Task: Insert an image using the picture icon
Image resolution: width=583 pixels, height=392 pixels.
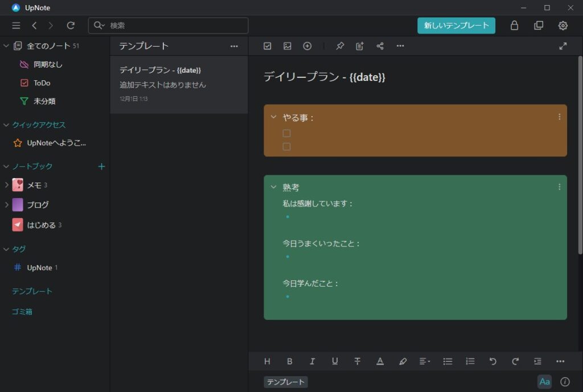Action: point(287,46)
